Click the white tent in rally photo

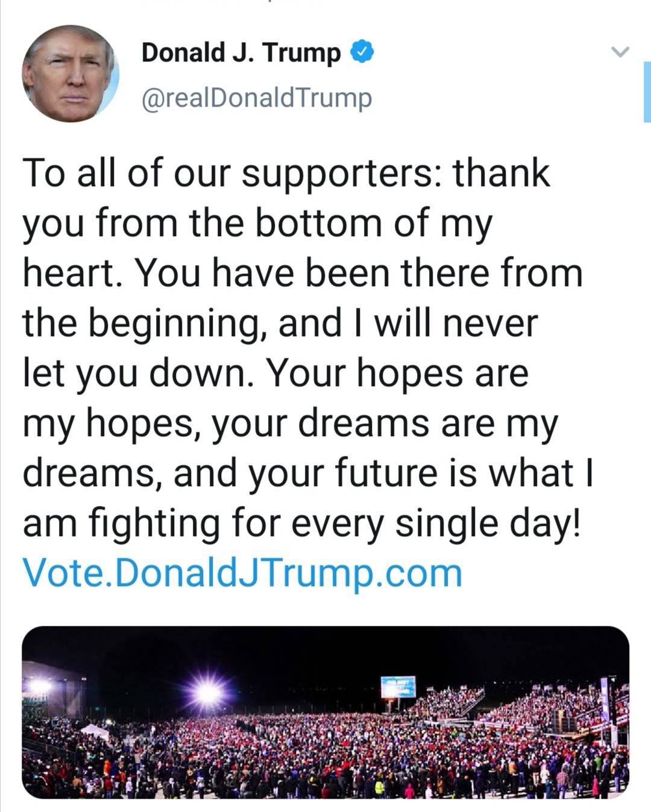[x=94, y=731]
